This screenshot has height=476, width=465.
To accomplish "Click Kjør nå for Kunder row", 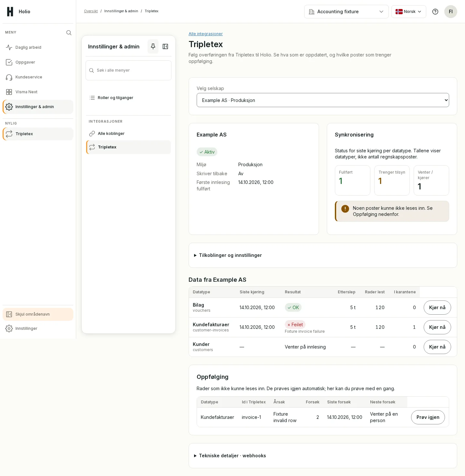I will point(437,347).
